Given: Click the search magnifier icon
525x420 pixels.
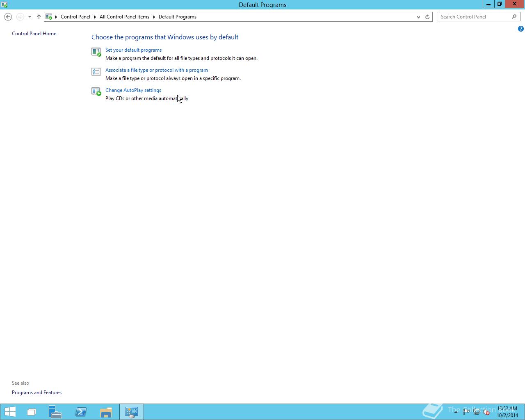Looking at the screenshot, I should click(x=514, y=17).
